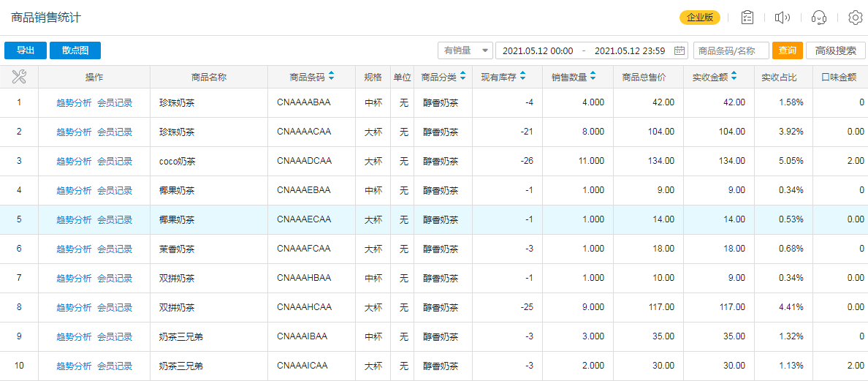This screenshot has width=868, height=381.
Task: Click the start date 2021.05.12 00:00
Action: [538, 51]
